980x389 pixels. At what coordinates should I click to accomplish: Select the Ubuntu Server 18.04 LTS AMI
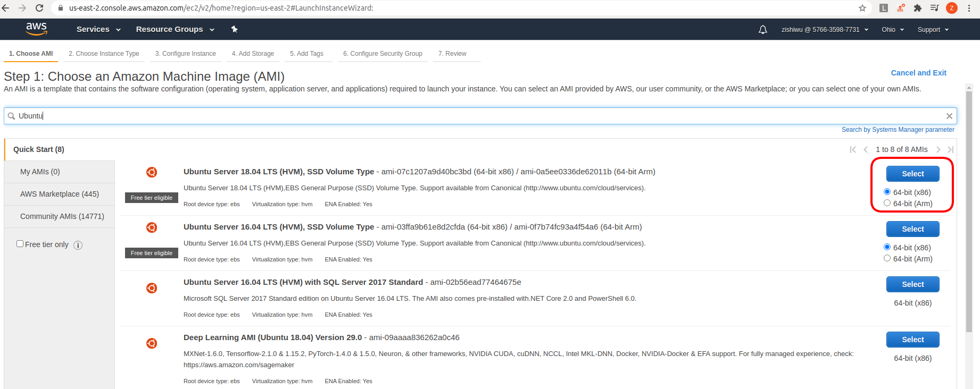pyautogui.click(x=913, y=174)
